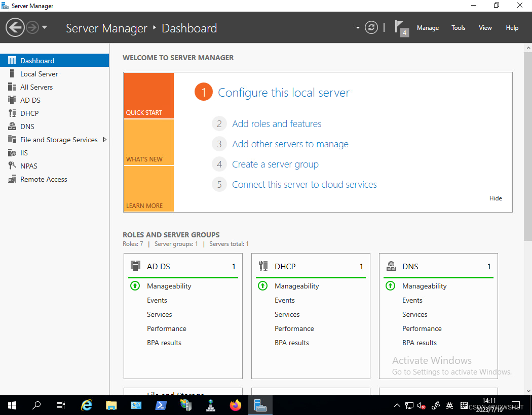Open AD DS from the sidebar
532x415 pixels.
point(54,100)
